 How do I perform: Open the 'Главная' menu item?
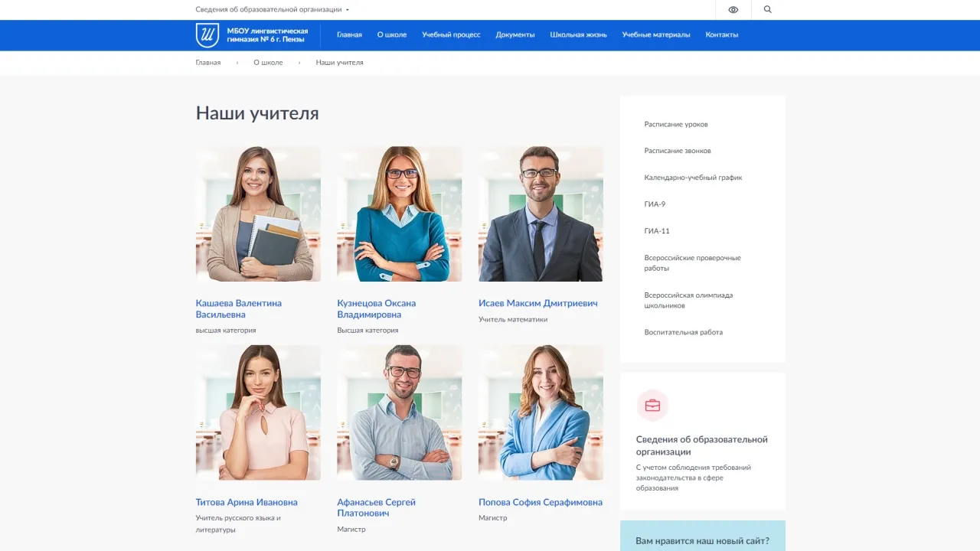pyautogui.click(x=349, y=34)
